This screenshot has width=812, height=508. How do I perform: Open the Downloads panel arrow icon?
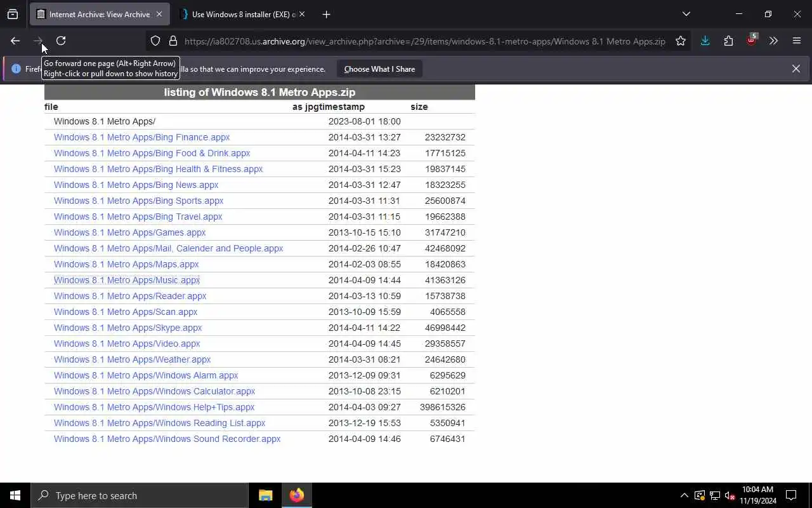705,41
